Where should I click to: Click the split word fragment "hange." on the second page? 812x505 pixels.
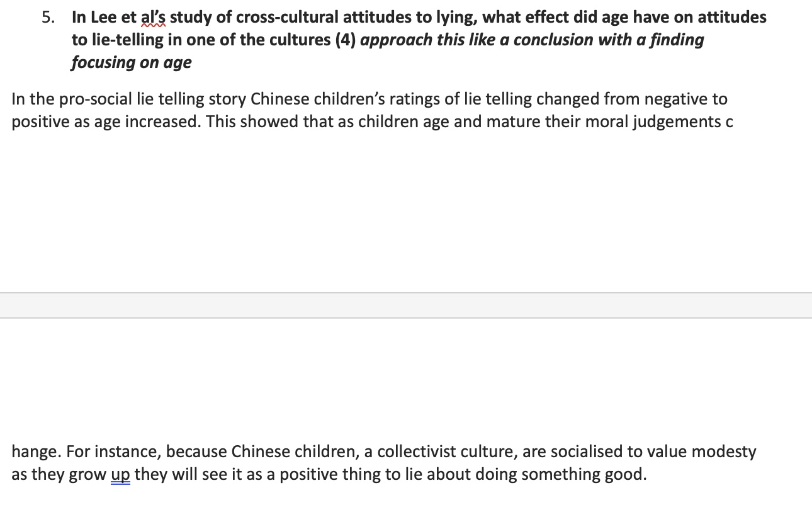coord(37,451)
